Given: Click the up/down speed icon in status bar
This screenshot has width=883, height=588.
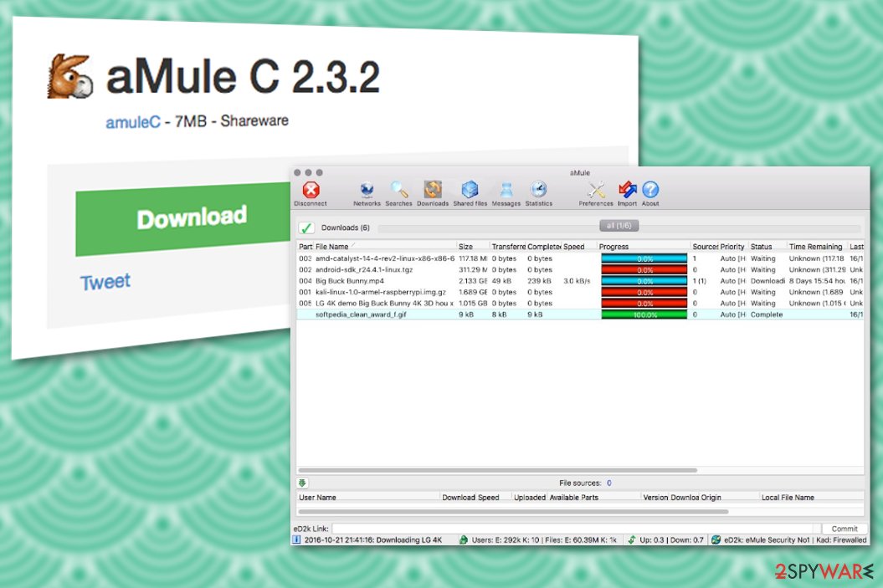Looking at the screenshot, I should point(631,539).
